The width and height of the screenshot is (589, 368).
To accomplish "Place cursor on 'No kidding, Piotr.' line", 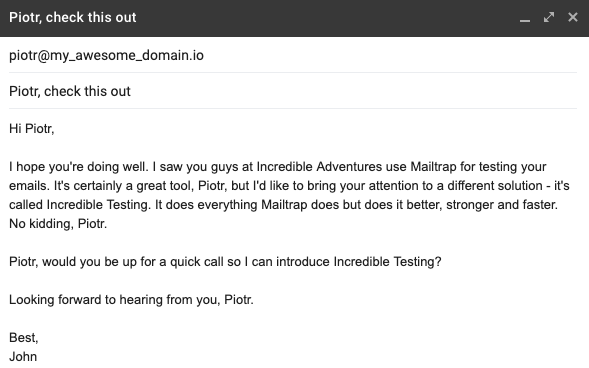I will (x=58, y=224).
